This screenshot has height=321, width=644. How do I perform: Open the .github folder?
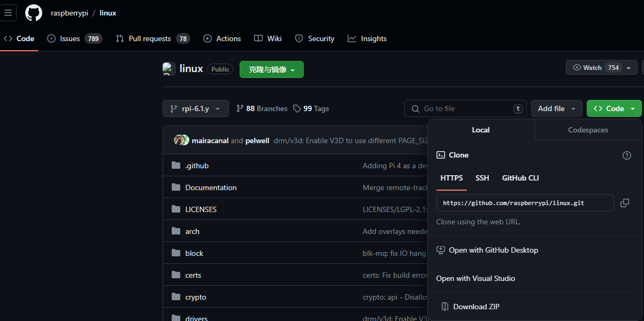197,166
